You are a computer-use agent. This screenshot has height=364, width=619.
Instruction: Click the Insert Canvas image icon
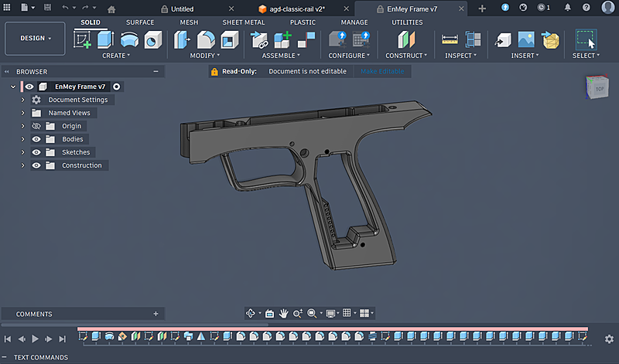pyautogui.click(x=526, y=40)
